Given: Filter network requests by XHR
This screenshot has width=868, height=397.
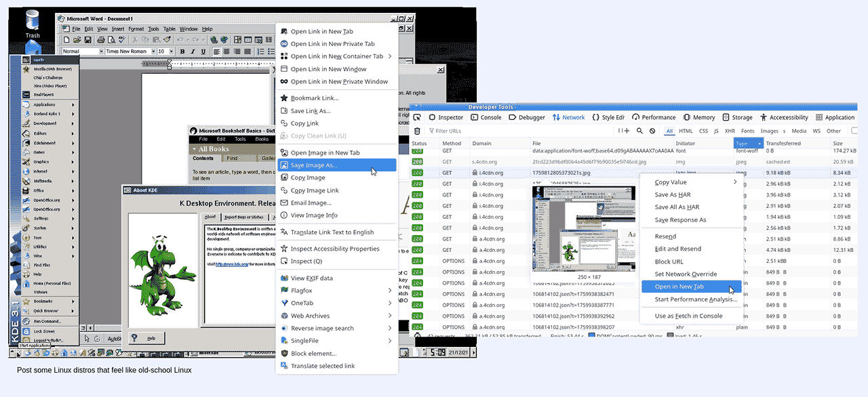Looking at the screenshot, I should pyautogui.click(x=730, y=131).
